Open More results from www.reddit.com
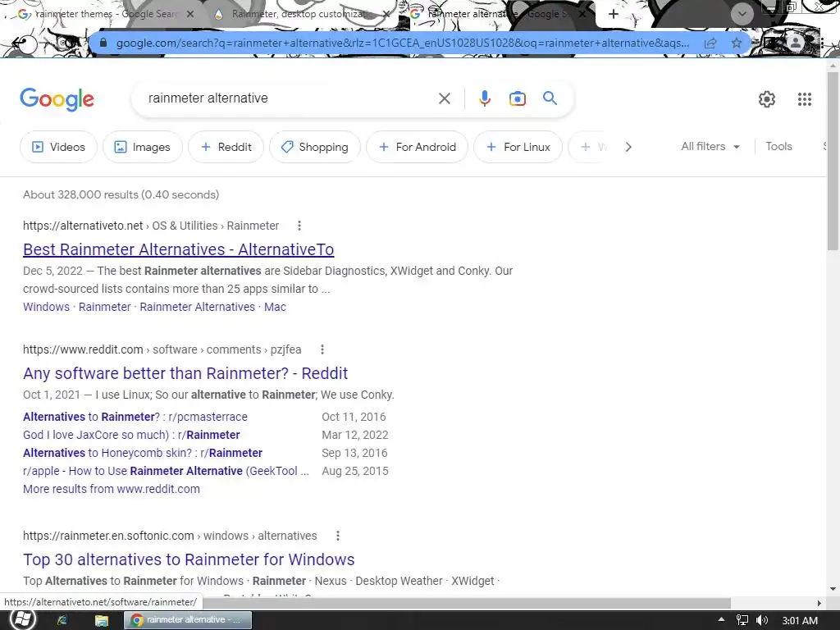Image resolution: width=840 pixels, height=630 pixels. [112, 489]
